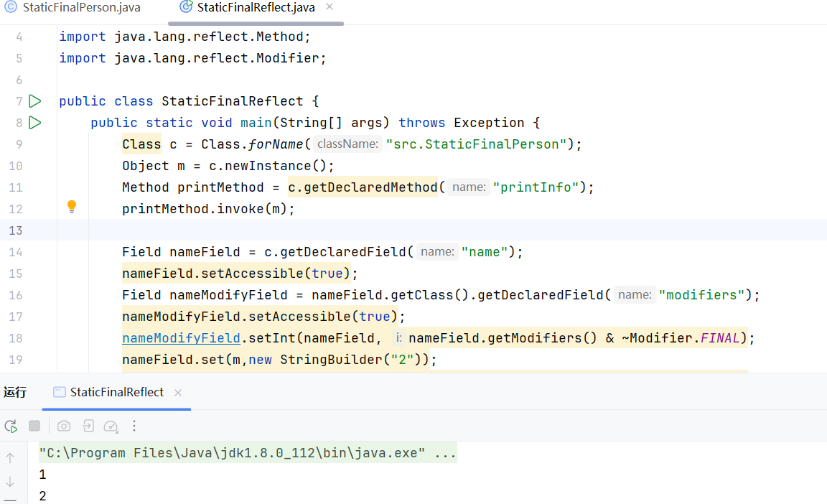Click the run gutter icon beside class StaticFinalReflect
827x504 pixels.
point(34,101)
